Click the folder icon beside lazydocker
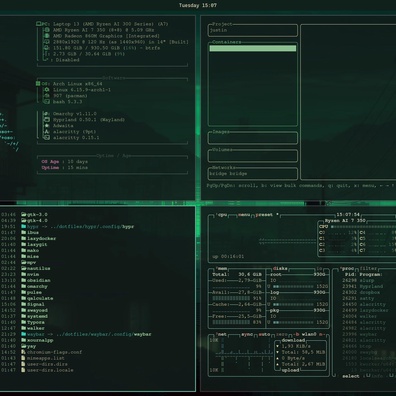The width and height of the screenshot is (396, 396). [x=24, y=239]
